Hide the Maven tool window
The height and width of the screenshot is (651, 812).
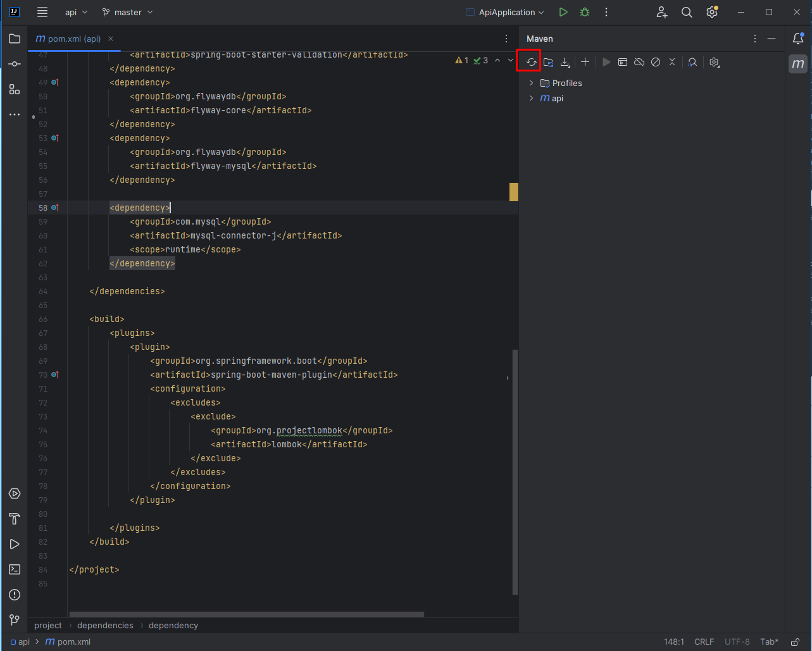(771, 39)
